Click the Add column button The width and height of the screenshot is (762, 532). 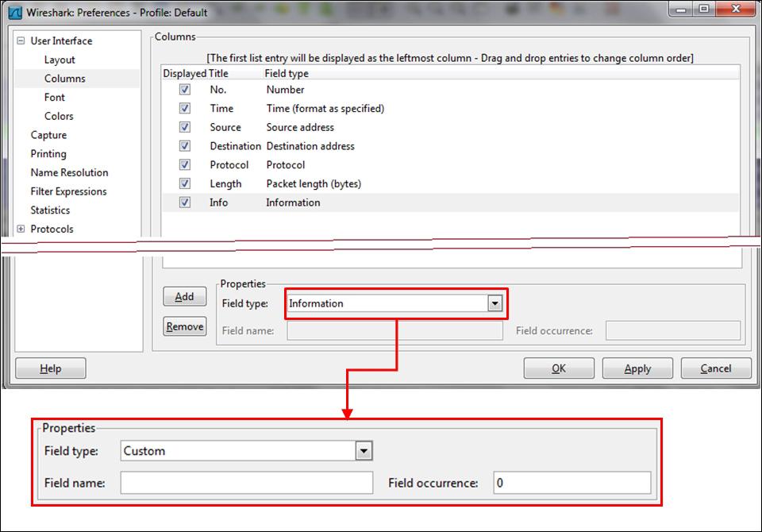[185, 297]
